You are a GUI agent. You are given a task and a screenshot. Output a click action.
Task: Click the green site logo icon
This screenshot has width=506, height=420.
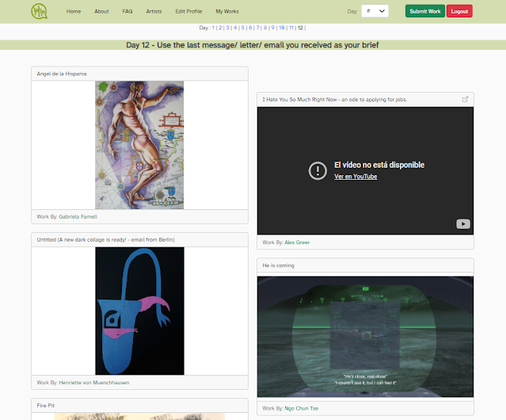tap(39, 11)
